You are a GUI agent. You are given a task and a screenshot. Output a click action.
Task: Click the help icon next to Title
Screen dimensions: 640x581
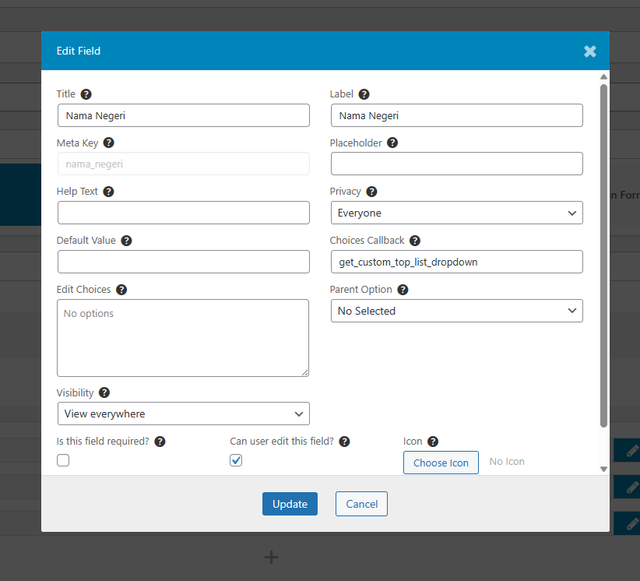click(86, 94)
